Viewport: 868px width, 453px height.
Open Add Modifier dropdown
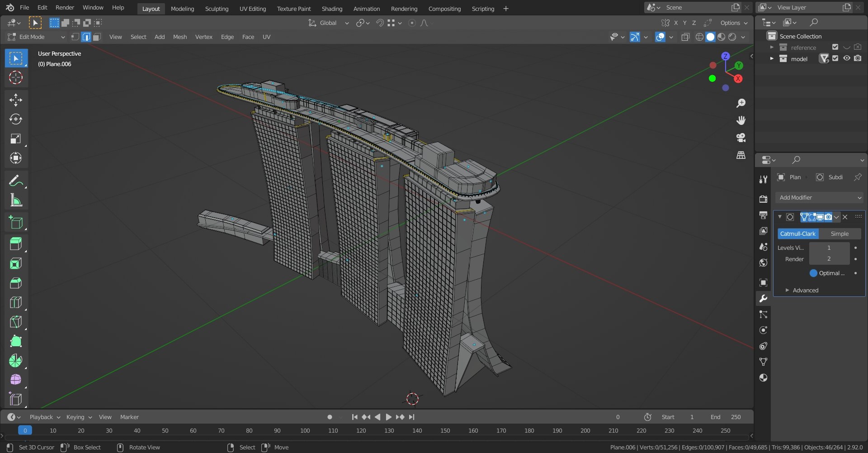point(819,198)
